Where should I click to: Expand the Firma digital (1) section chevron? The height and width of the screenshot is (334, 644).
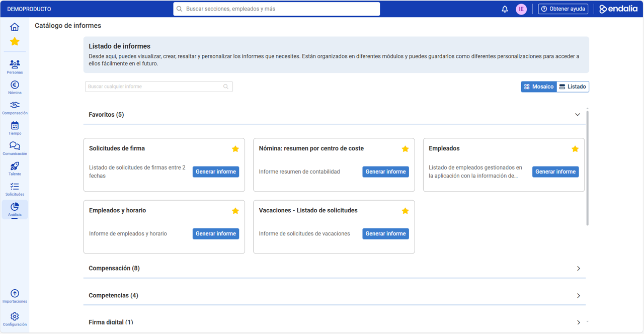pos(578,322)
